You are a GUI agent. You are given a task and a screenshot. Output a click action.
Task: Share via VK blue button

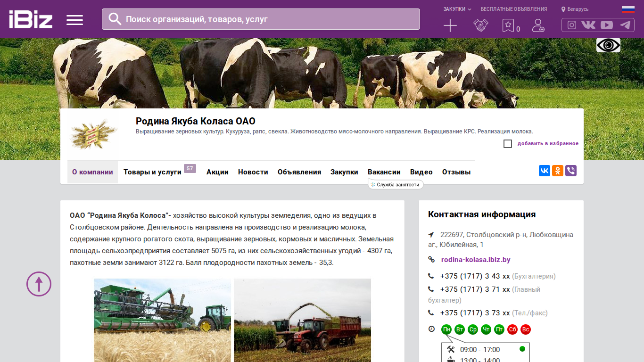click(x=545, y=171)
